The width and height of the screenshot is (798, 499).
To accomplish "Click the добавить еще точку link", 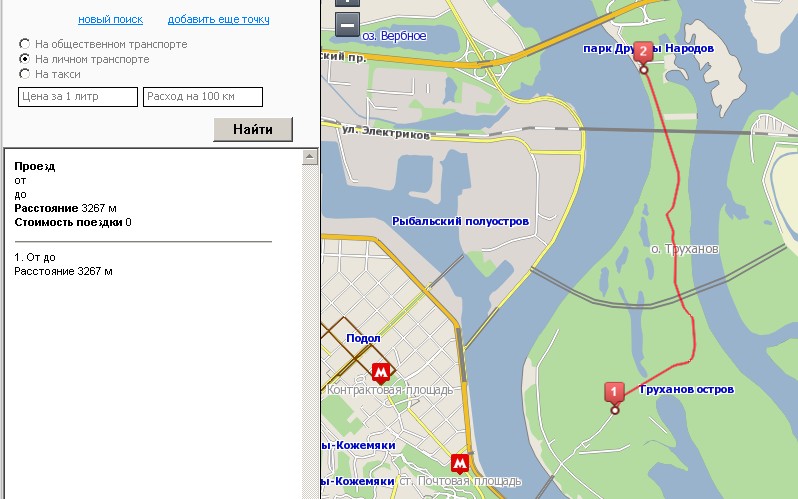I will 218,20.
